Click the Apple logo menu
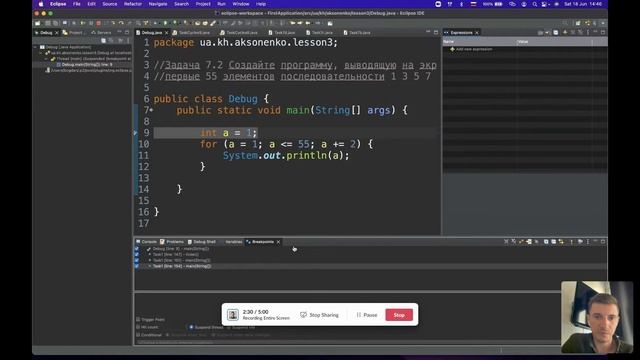Screen dimensions: 640x360 [x=41, y=4]
